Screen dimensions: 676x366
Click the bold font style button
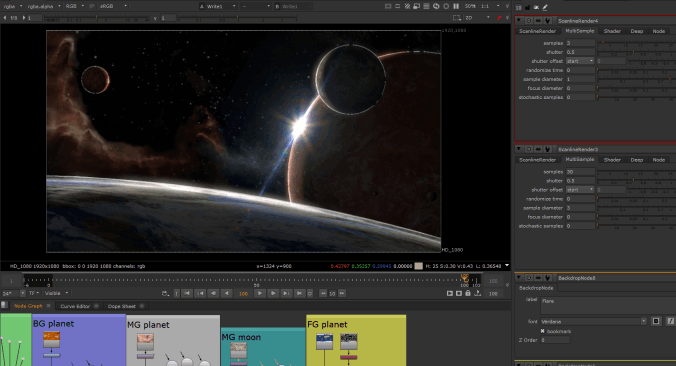pyautogui.click(x=656, y=321)
